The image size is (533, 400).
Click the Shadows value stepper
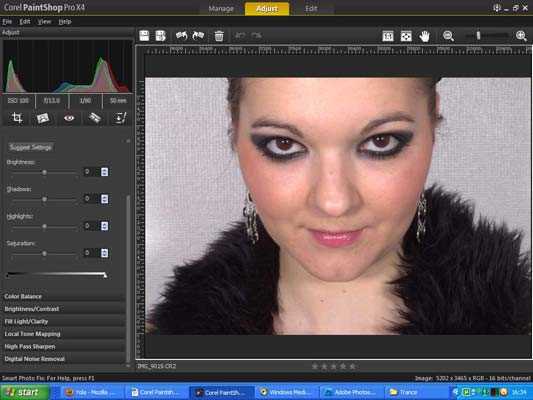[104, 199]
